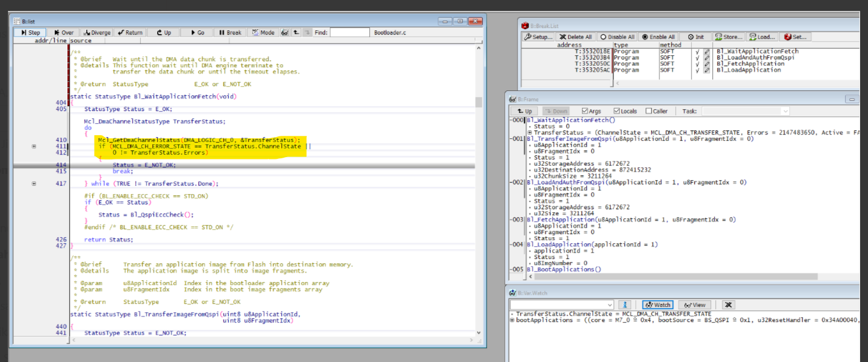Screen dimensions: 868x362
Task: Click the Break button to halt
Action: pos(230,33)
